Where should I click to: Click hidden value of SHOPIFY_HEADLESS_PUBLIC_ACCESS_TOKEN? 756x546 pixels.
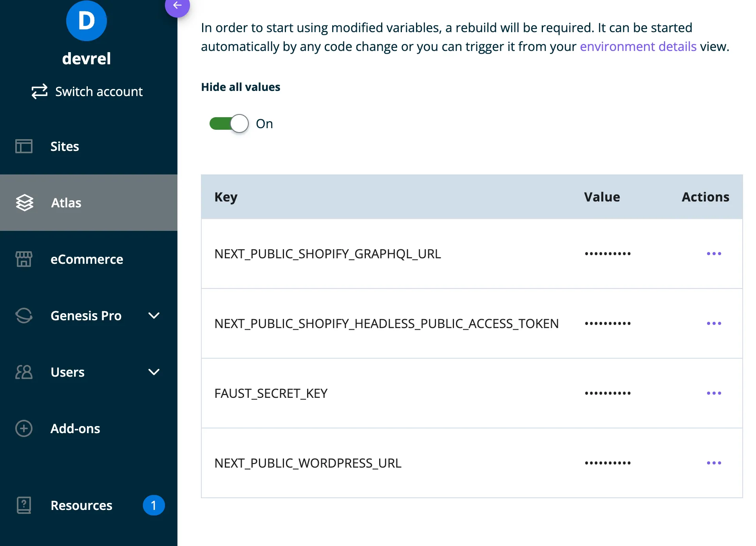pyautogui.click(x=608, y=323)
